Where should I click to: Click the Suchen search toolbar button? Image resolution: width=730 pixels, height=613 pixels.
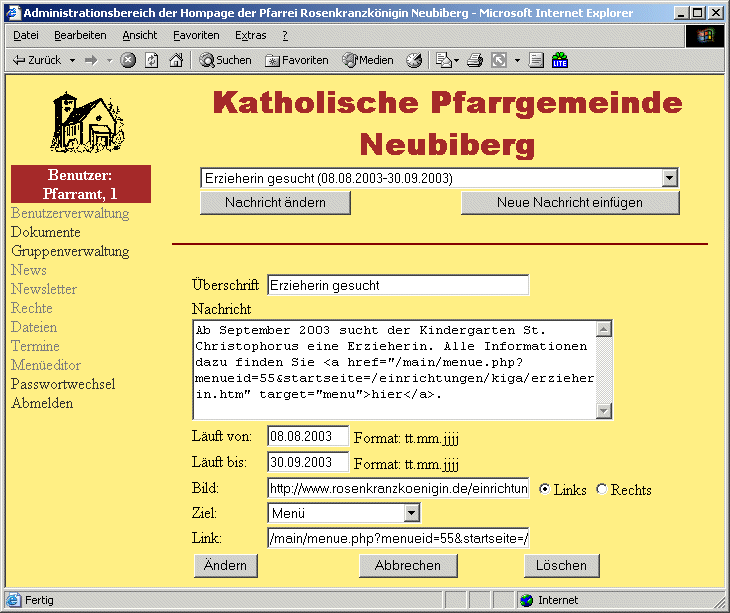click(225, 60)
